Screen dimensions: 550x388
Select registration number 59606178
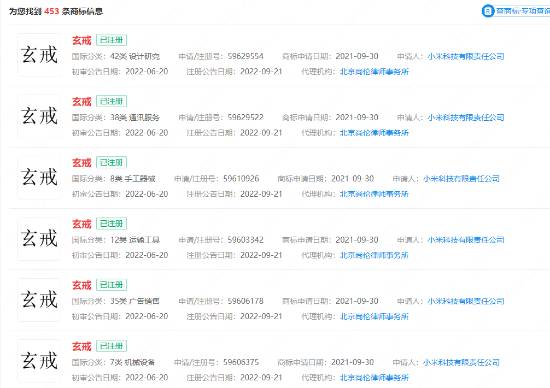(246, 301)
